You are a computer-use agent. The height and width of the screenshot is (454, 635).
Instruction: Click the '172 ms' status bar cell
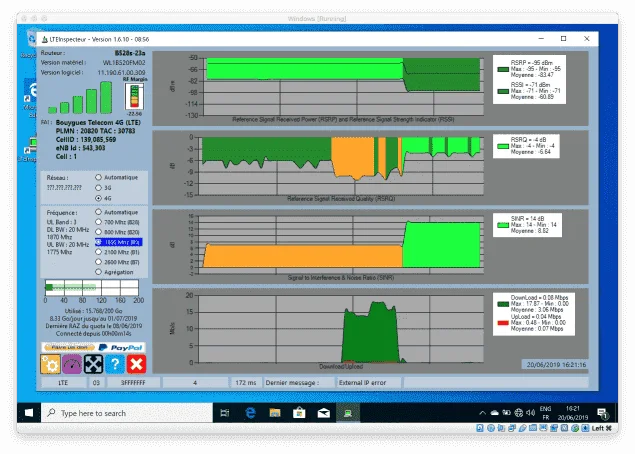pos(246,382)
